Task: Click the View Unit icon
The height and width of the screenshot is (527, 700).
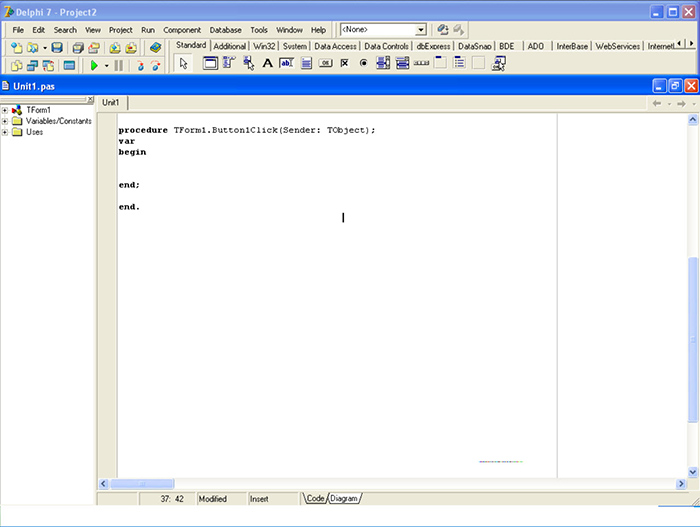Action: pos(17,66)
